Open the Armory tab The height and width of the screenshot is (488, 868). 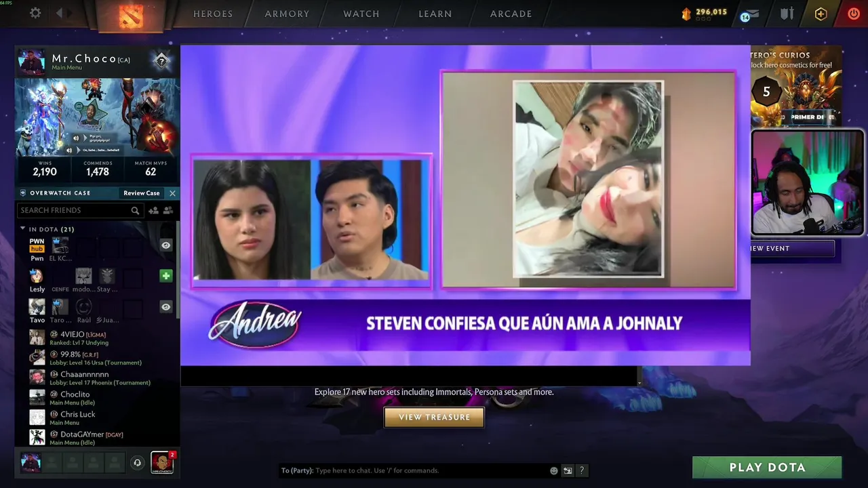click(287, 14)
